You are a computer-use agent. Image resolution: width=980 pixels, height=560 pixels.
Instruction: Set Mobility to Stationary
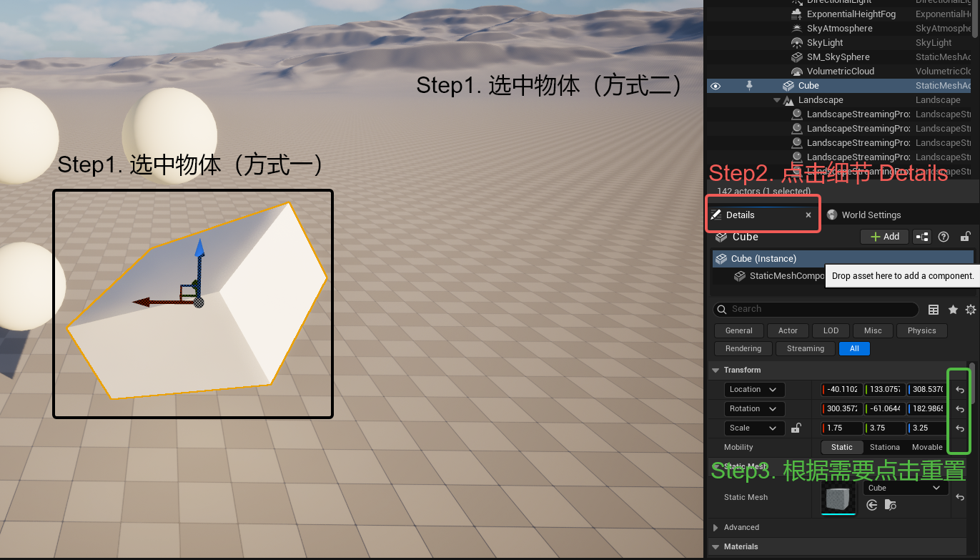click(x=885, y=448)
